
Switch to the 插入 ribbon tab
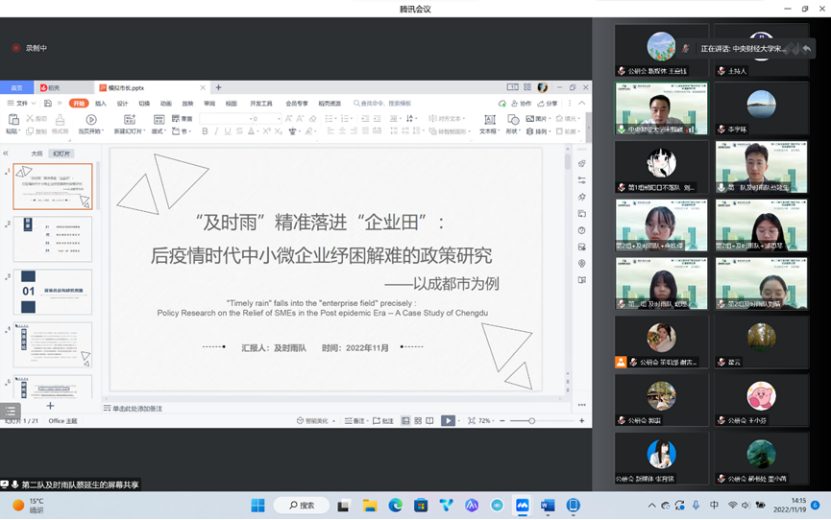click(101, 103)
